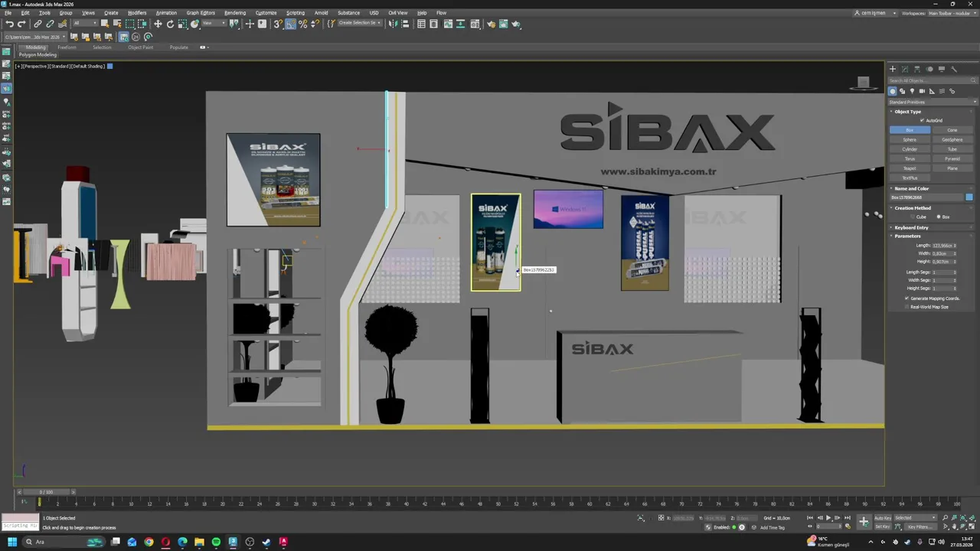980x551 pixels.
Task: Click the Play Animation button
Action: [828, 518]
